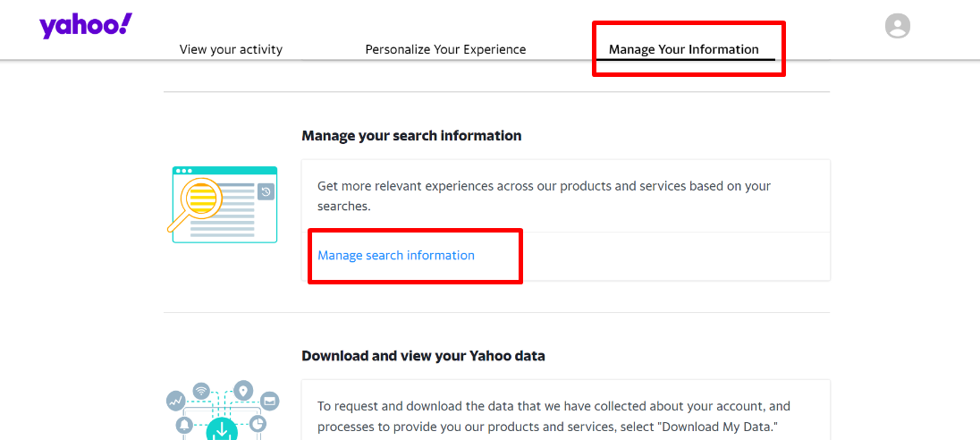Click the download arrow circle icon
Image resolution: width=980 pixels, height=440 pixels.
coord(222,430)
